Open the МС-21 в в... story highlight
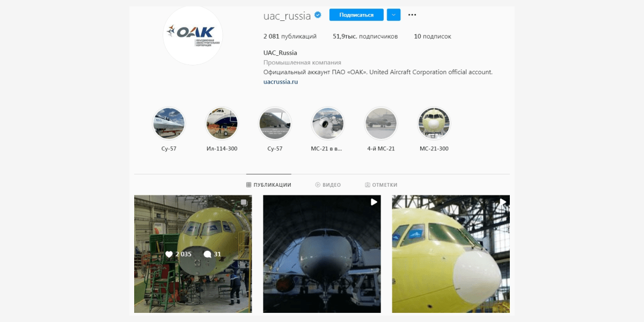644x322 pixels. 328,123
